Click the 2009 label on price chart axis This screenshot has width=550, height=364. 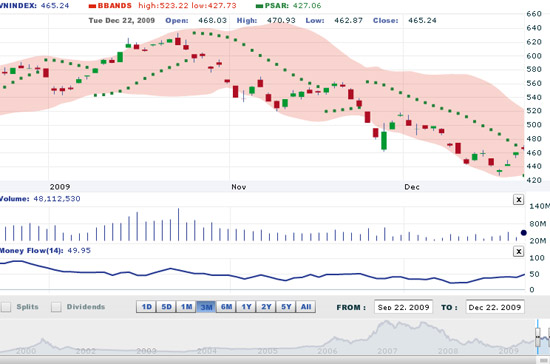click(60, 187)
